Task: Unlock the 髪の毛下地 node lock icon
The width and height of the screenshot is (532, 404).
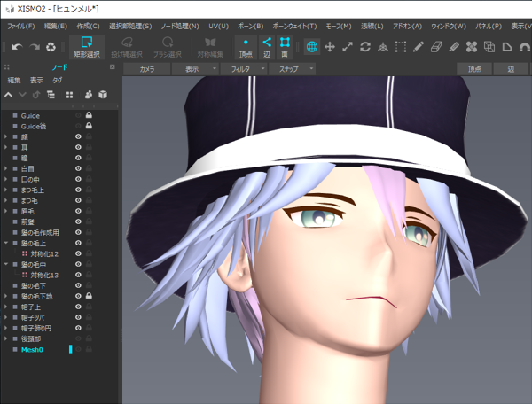Action: [x=89, y=296]
